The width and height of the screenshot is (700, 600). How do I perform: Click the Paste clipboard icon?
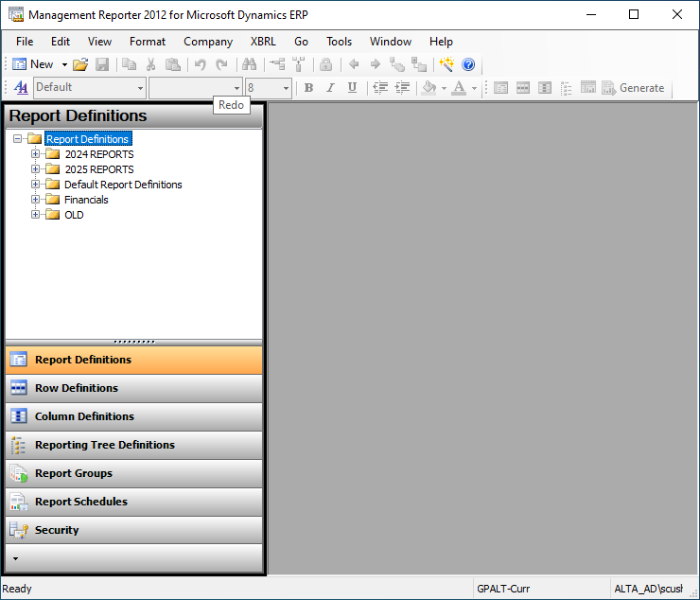point(172,64)
